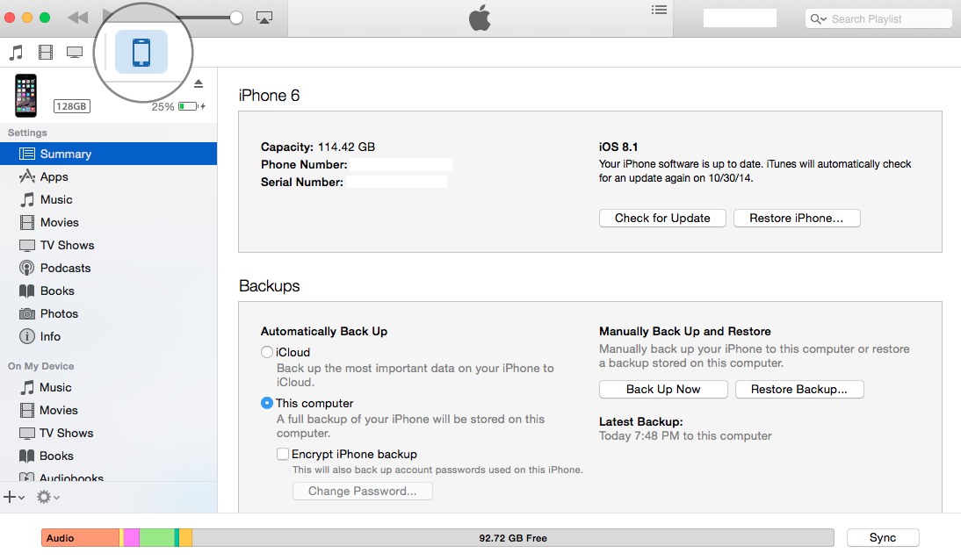This screenshot has width=961, height=560.
Task: Select This computer backup option
Action: pyautogui.click(x=267, y=403)
